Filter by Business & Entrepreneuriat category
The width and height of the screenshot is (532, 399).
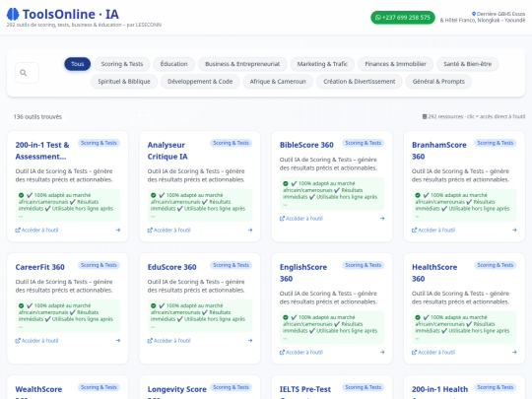242,64
